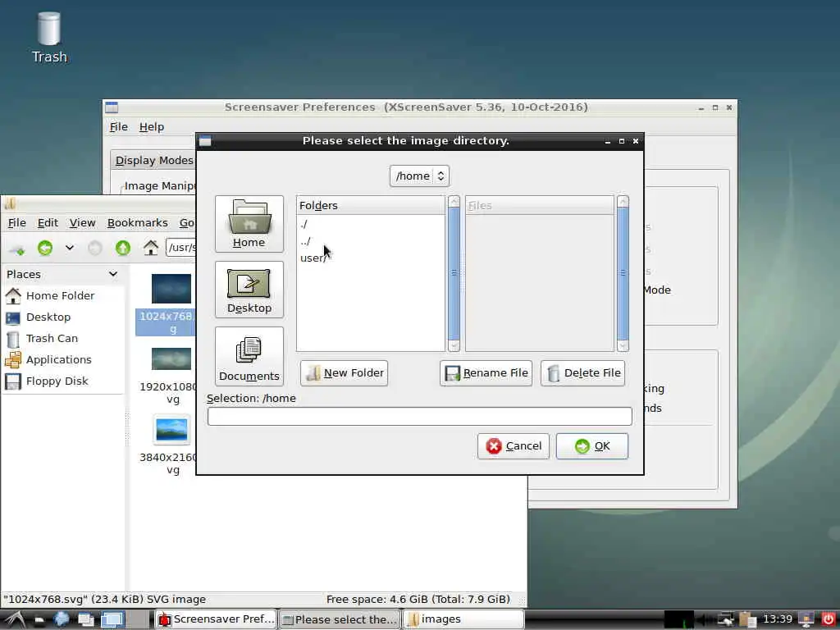The height and width of the screenshot is (630, 840).
Task: Click into the Selection text field
Action: coord(419,416)
